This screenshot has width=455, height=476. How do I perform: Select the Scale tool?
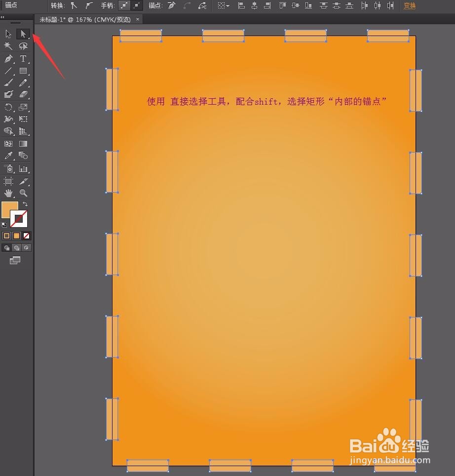tap(23, 107)
